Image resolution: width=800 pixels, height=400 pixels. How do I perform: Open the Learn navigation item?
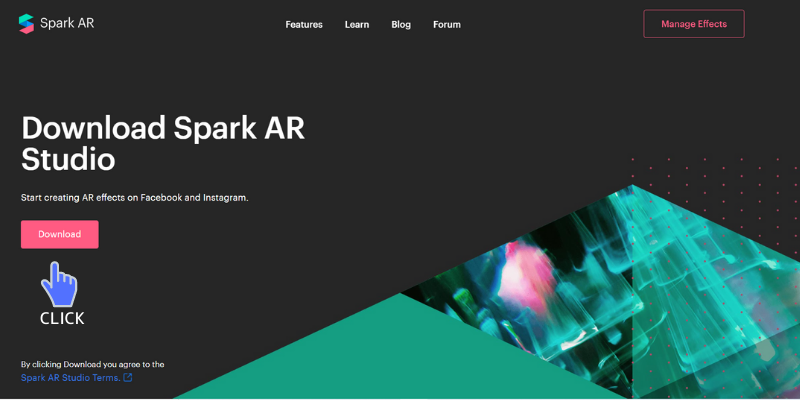click(357, 24)
